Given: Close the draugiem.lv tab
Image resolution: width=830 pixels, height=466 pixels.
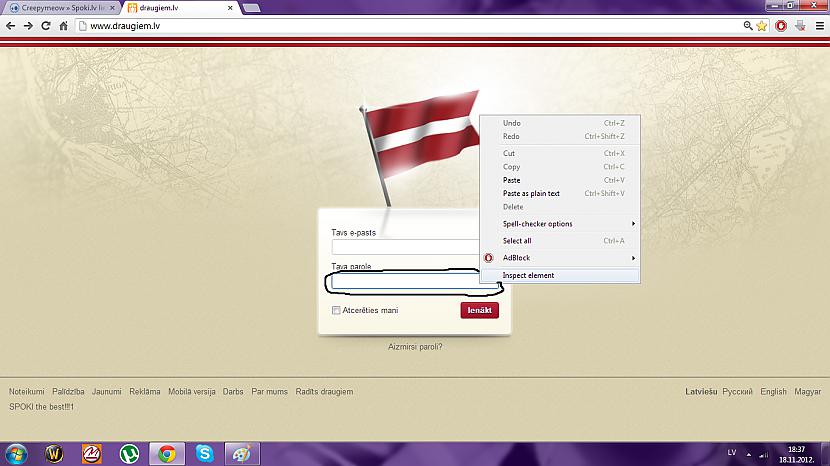Looking at the screenshot, I should (230, 8).
